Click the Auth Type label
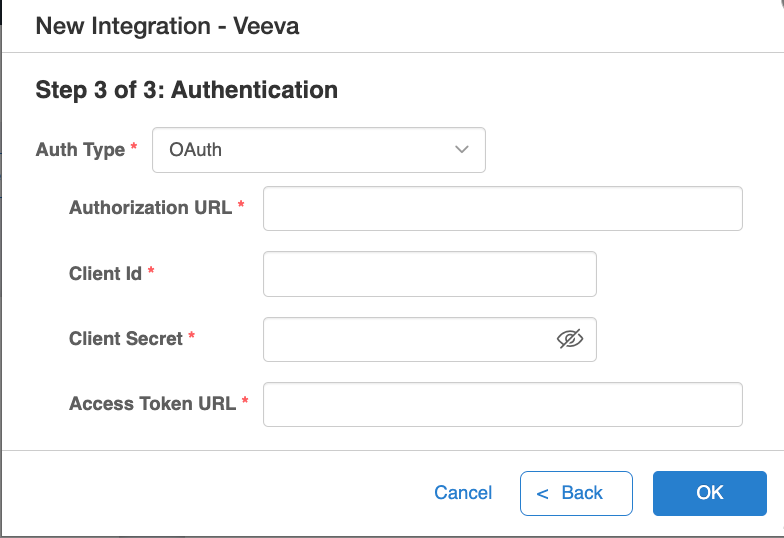The height and width of the screenshot is (538, 784). pyautogui.click(x=80, y=150)
